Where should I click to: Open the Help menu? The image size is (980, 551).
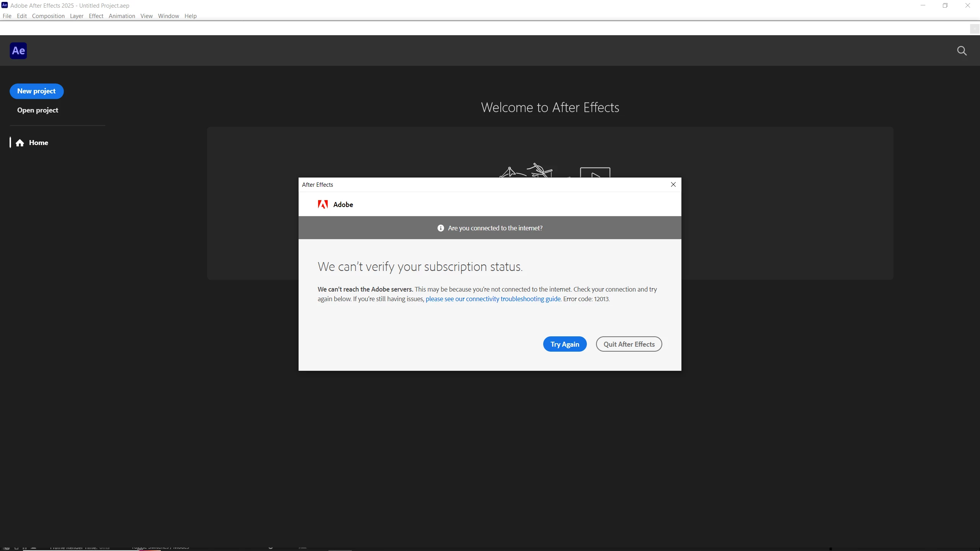[190, 16]
